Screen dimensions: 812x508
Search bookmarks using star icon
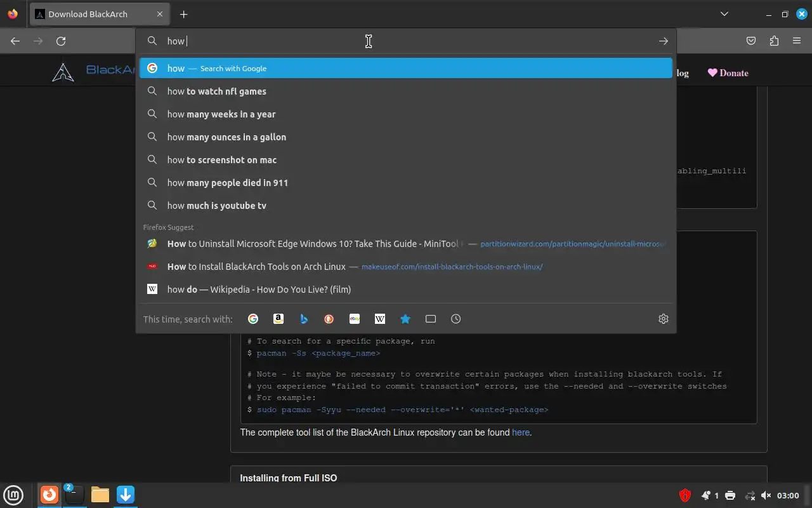tap(405, 319)
